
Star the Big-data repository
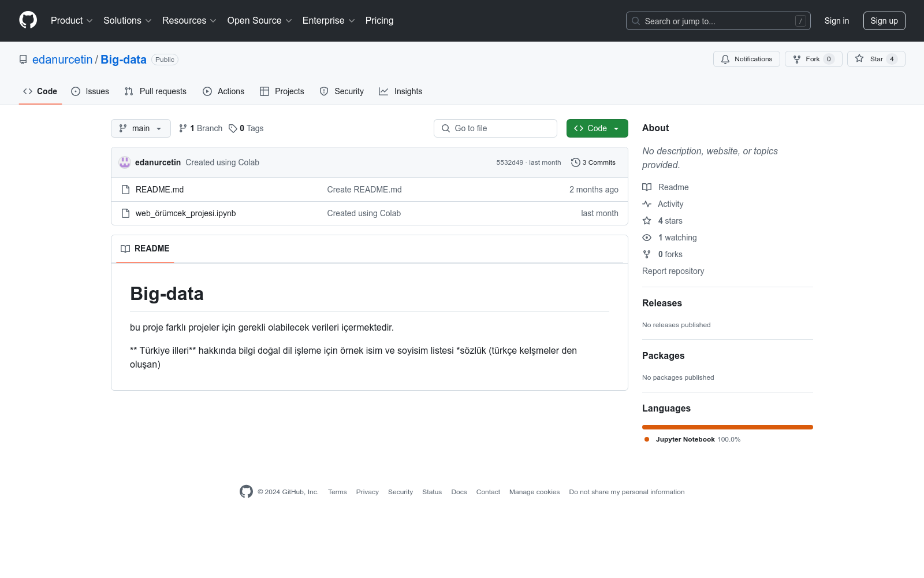[876, 59]
